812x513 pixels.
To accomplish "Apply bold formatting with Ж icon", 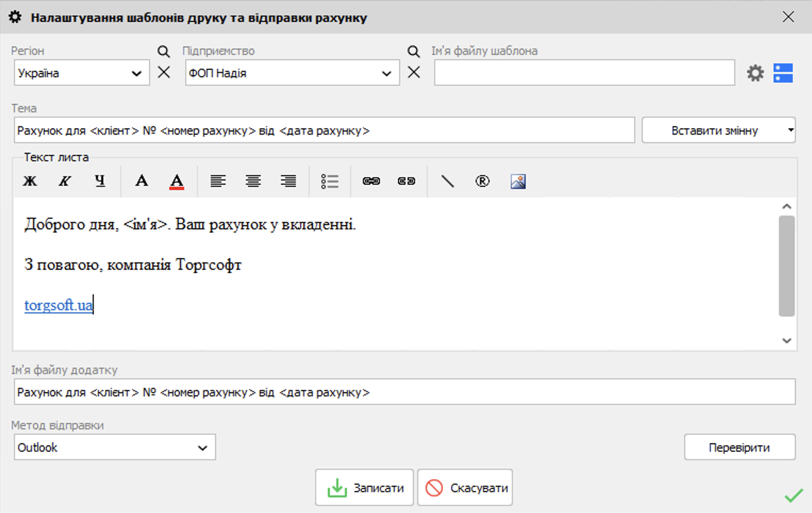I will click(x=30, y=181).
